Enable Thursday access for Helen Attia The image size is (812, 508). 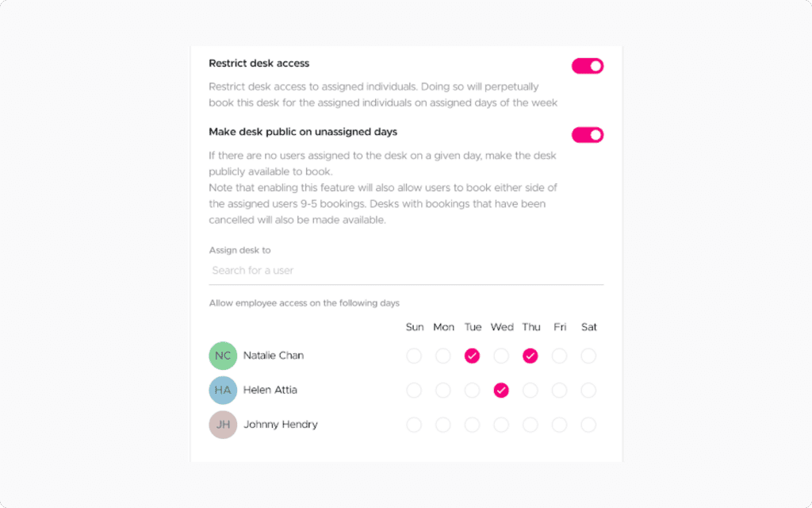tap(530, 391)
